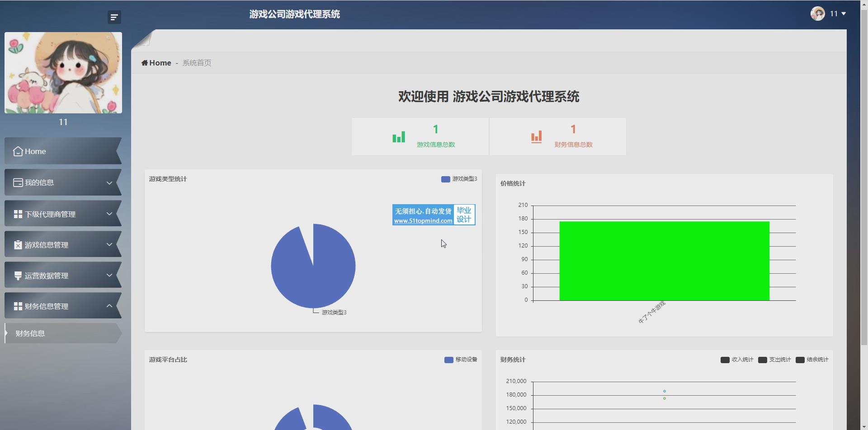Toggle 游戏类型3 legend in 游戏类型统计 chart
The image size is (868, 430).
point(459,179)
